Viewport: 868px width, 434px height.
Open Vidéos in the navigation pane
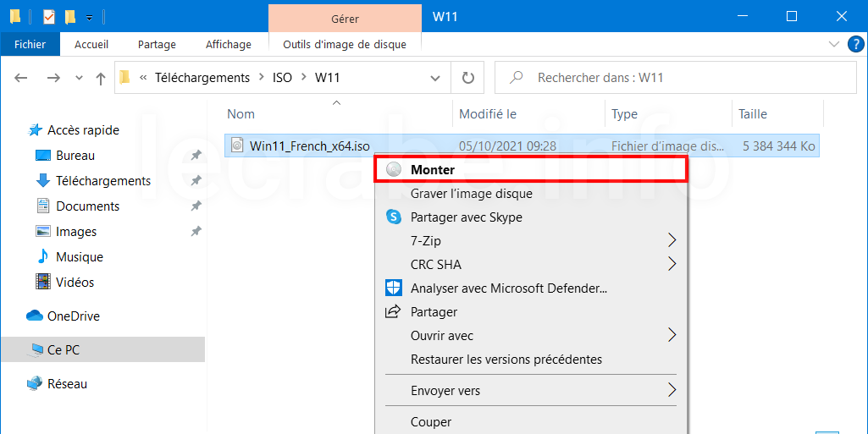[x=75, y=283]
